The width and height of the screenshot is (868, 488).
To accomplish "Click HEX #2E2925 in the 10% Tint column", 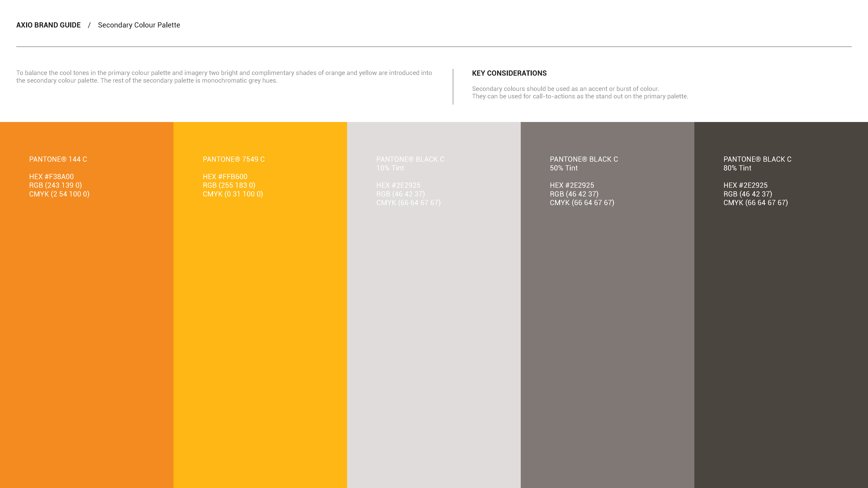I will [x=398, y=186].
